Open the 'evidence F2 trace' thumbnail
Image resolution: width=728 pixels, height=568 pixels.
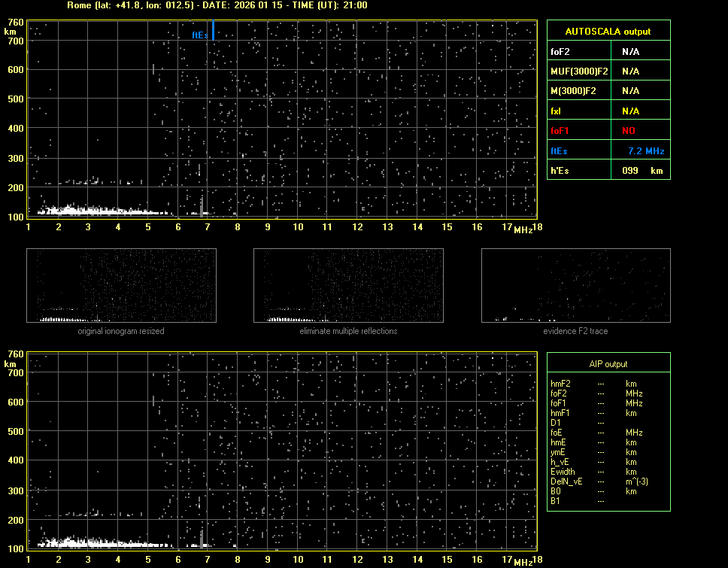(x=575, y=285)
